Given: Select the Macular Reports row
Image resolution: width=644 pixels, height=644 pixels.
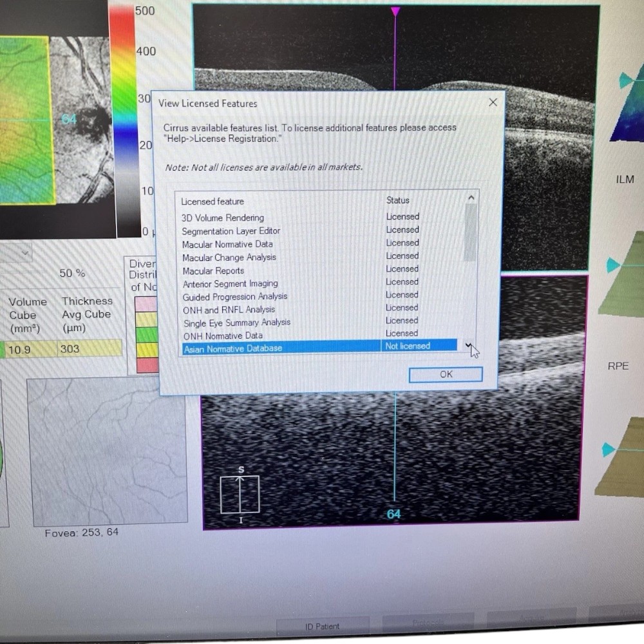Looking at the screenshot, I should (x=319, y=270).
